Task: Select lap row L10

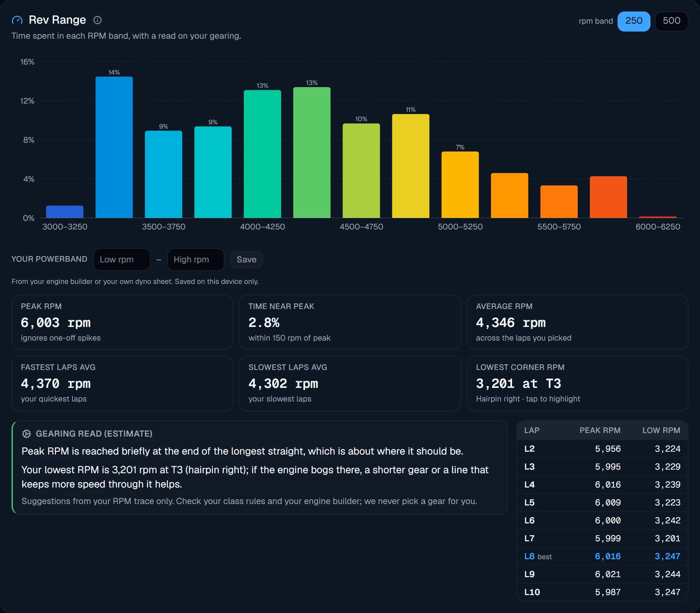Action: point(602,592)
